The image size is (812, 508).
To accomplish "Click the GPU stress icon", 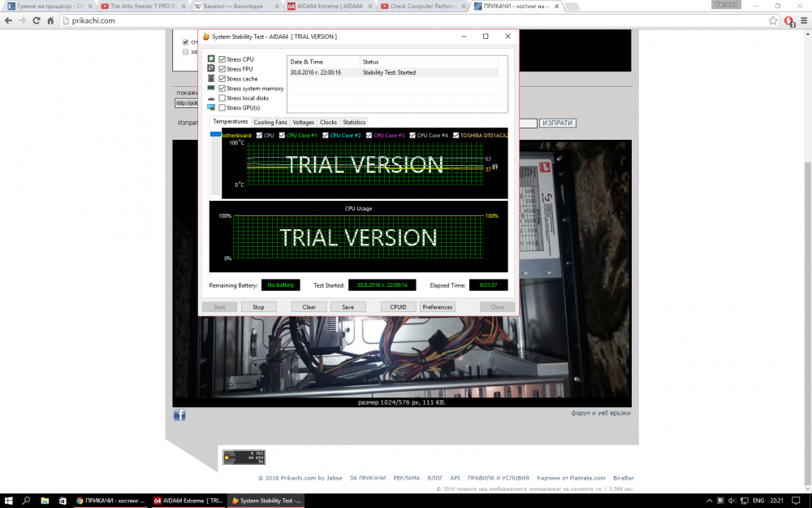I will pos(211,107).
